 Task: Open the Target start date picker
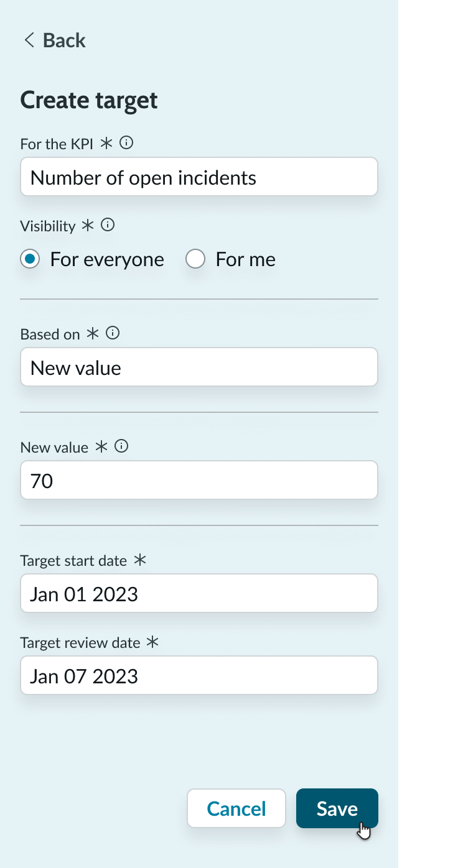click(x=199, y=593)
